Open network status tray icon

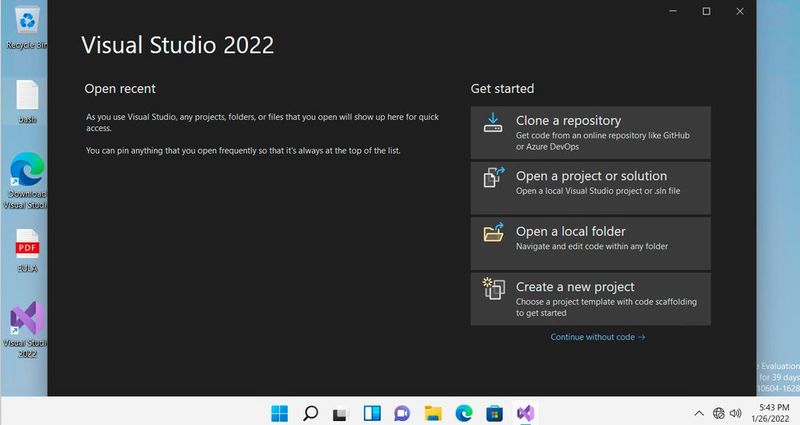pyautogui.click(x=719, y=413)
